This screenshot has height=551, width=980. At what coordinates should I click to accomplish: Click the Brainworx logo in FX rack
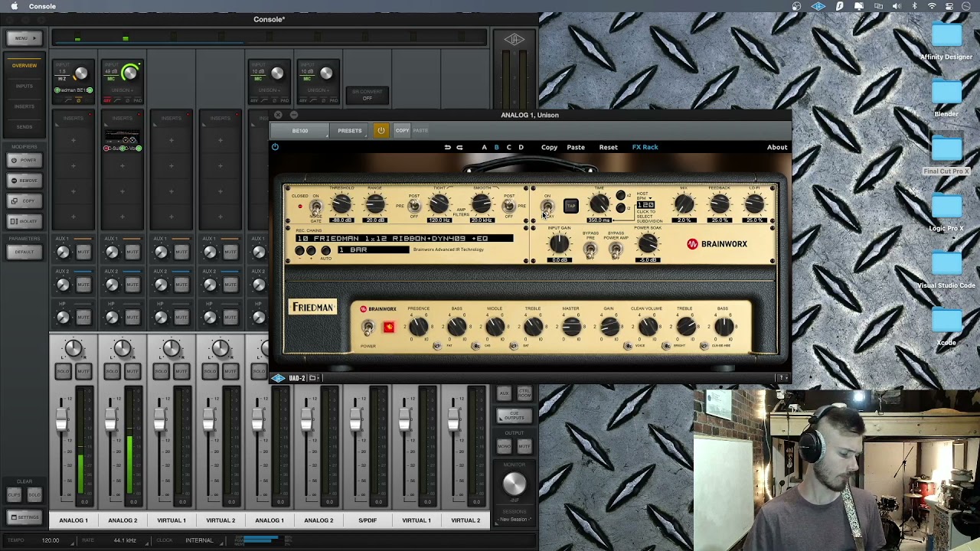[x=717, y=244]
